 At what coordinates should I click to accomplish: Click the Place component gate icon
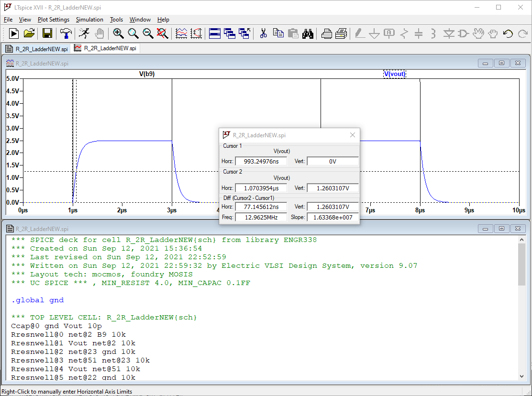(464, 33)
